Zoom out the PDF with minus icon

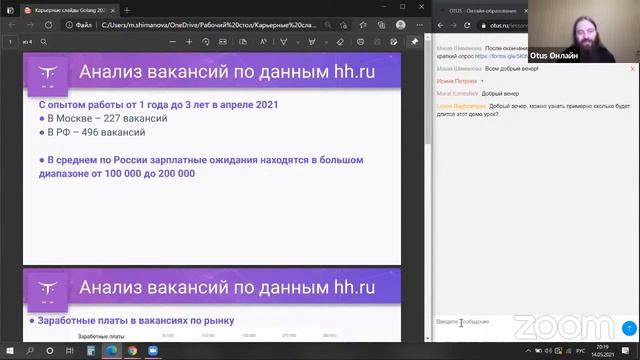(173, 42)
